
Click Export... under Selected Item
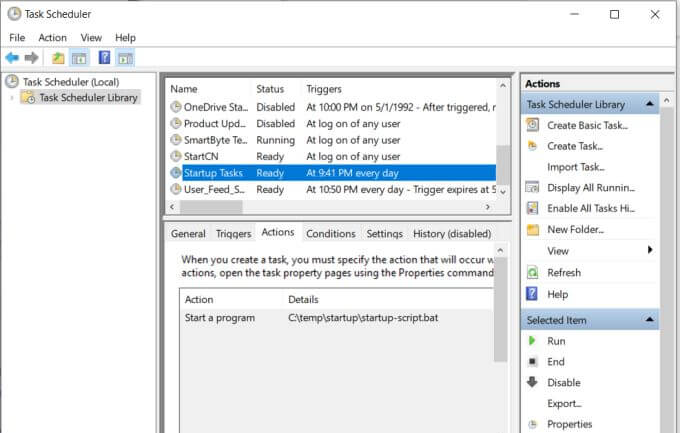point(565,403)
